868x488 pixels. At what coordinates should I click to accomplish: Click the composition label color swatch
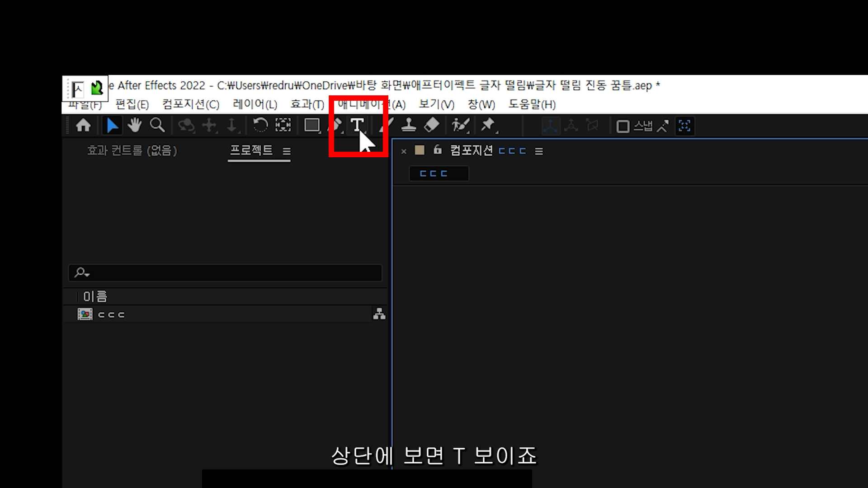click(x=420, y=150)
